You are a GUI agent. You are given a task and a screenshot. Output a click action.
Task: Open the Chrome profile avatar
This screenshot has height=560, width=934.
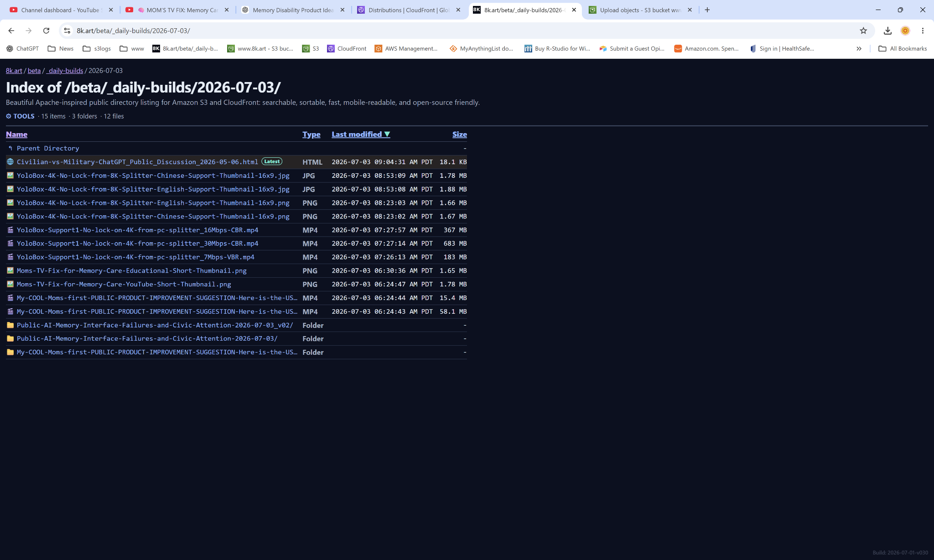[x=905, y=31]
